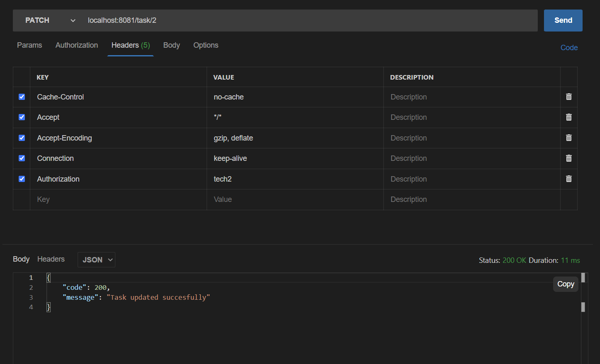Show the response Body tab
This screenshot has height=364, width=600.
(21, 259)
